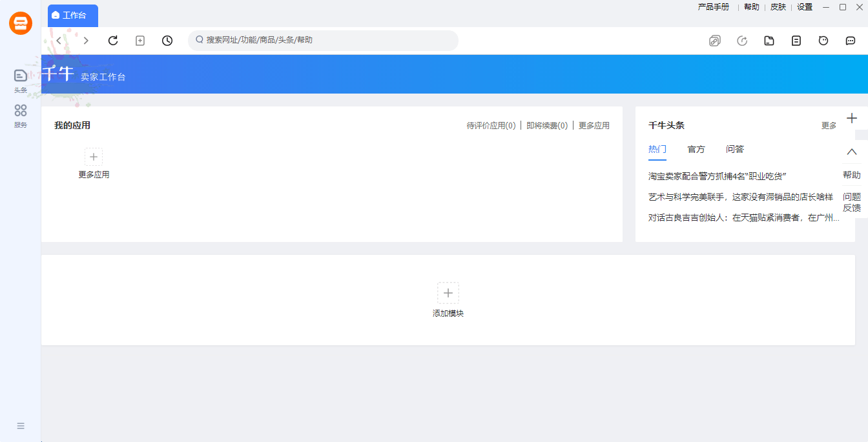Click the plus icon above 更多 in headlines panel
Screen dimensions: 868x442
point(852,118)
